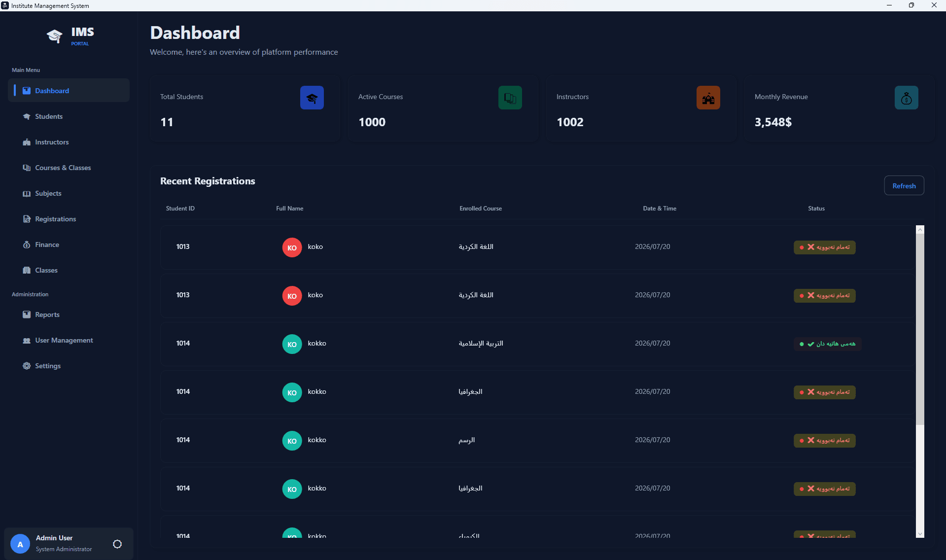Screen dimensions: 946x560
Task: Click the KO avatar in الرسم row
Action: point(292,441)
